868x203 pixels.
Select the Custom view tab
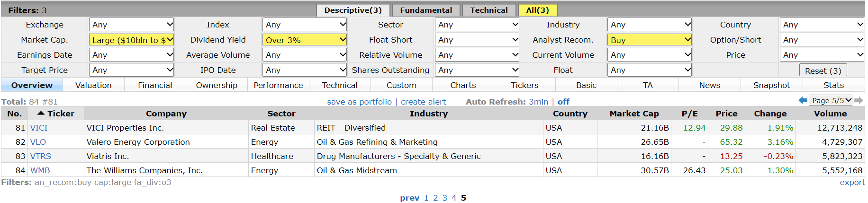(401, 85)
